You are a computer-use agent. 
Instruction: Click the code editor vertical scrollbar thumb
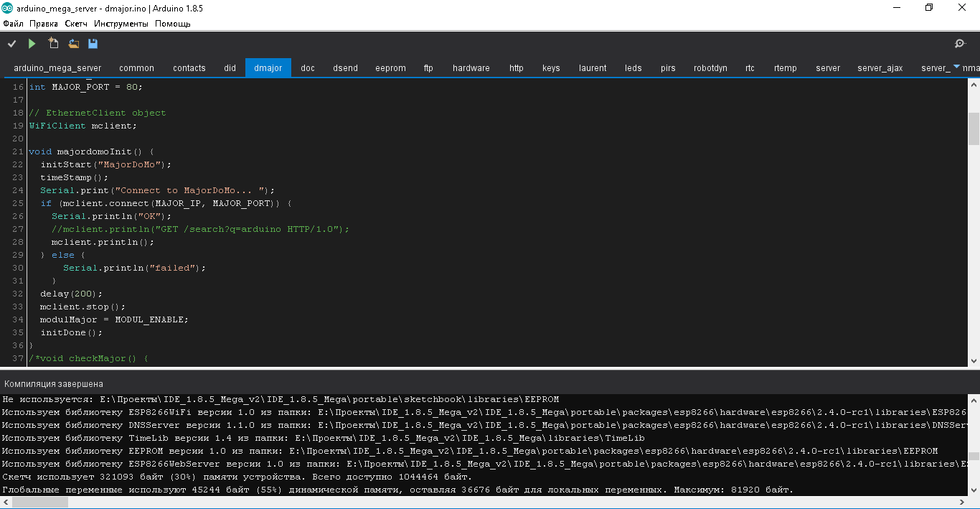pos(974,129)
